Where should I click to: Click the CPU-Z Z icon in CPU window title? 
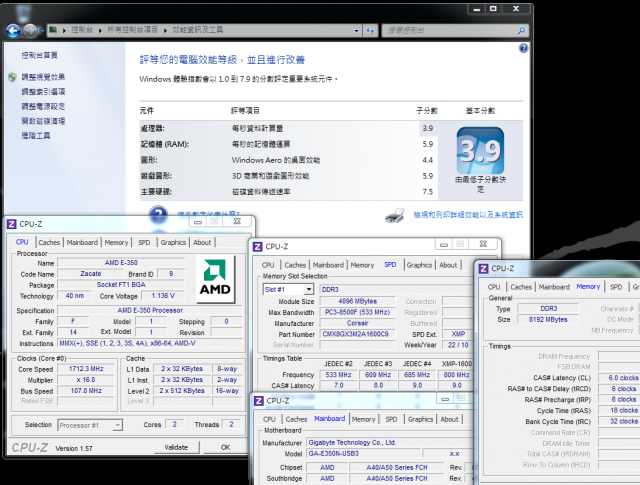coord(11,224)
